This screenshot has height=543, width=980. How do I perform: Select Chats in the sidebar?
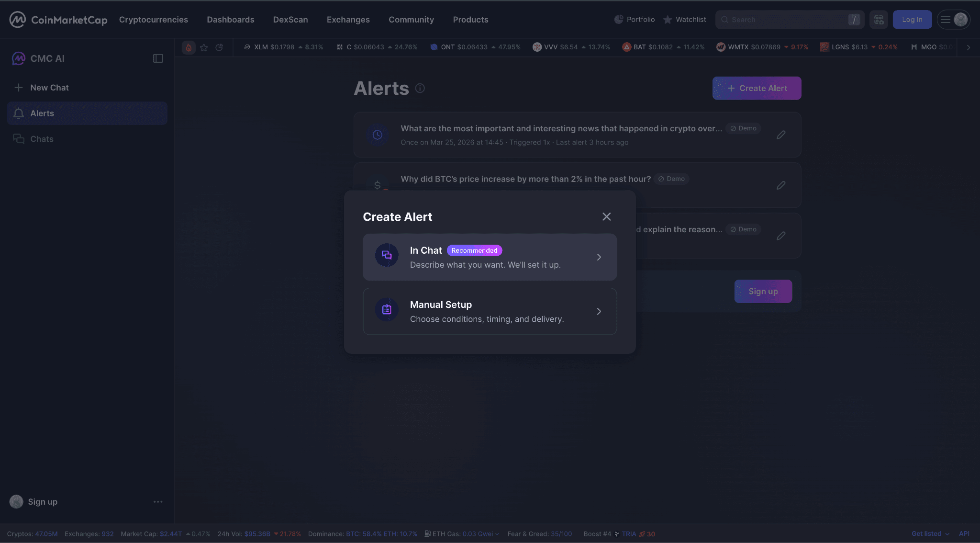pyautogui.click(x=87, y=139)
